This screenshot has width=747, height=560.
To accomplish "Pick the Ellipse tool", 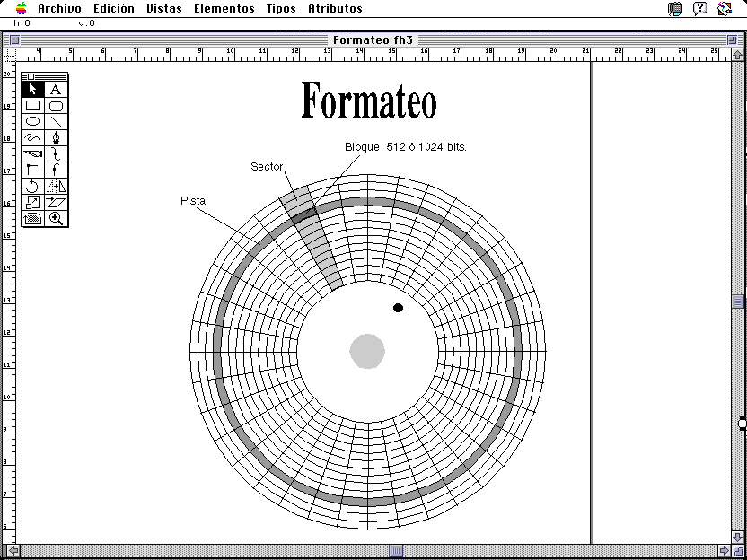I will click(x=33, y=121).
